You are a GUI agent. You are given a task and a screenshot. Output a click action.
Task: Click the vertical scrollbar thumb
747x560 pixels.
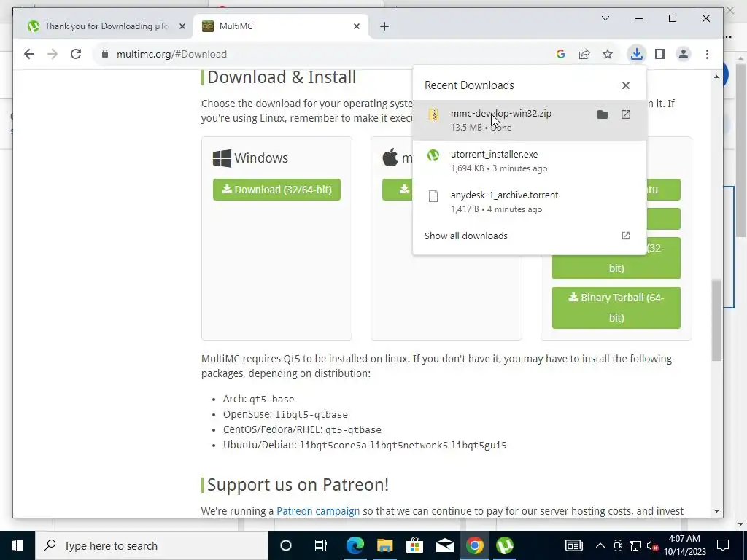(x=716, y=320)
